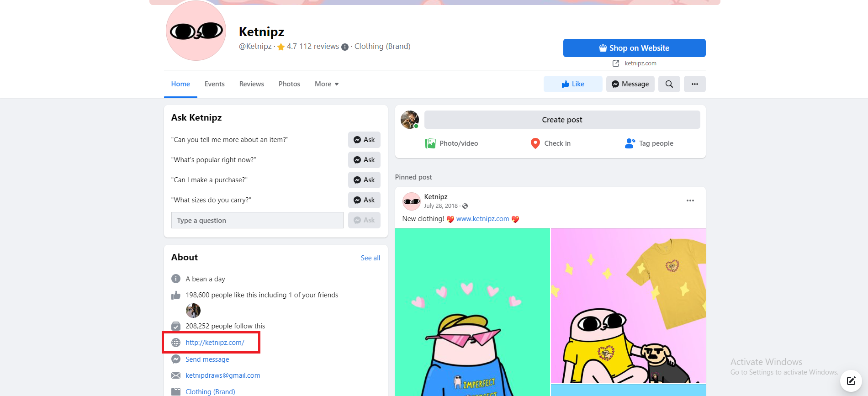Click your profile avatar beside Create post
868x396 pixels.
pos(410,120)
